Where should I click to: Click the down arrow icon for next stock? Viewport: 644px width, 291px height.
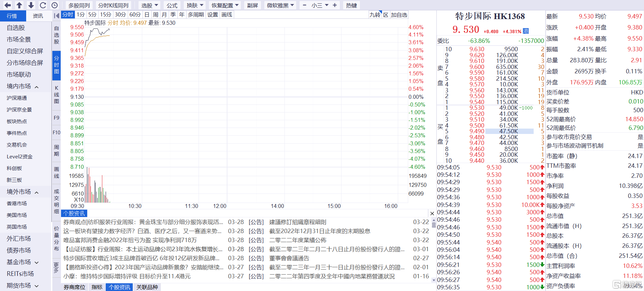31,5
